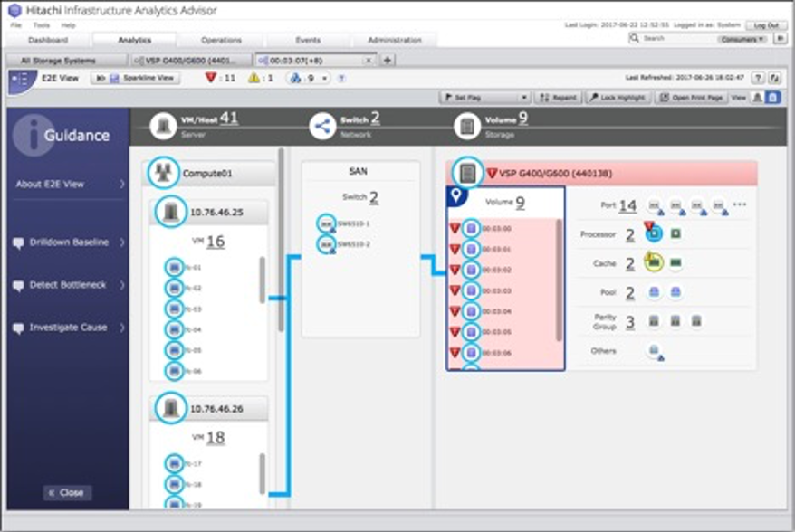
Task: Click the VSP G400/G600 storage system icon
Action: (467, 173)
